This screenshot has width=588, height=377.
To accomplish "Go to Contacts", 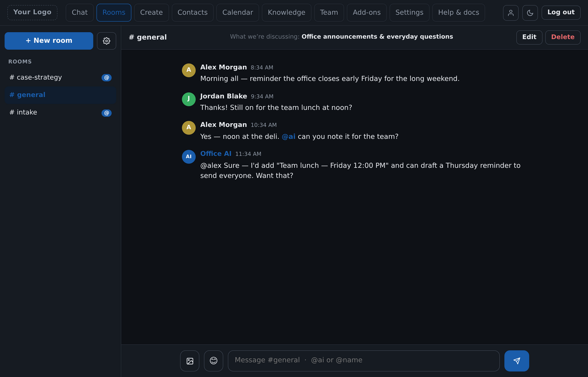I will [192, 12].
